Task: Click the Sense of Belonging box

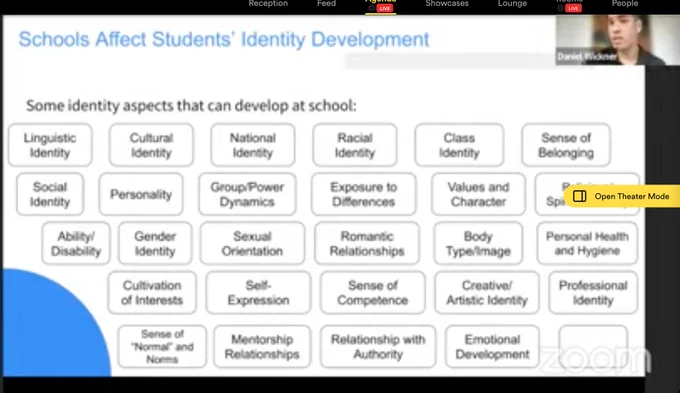Action: point(566,145)
